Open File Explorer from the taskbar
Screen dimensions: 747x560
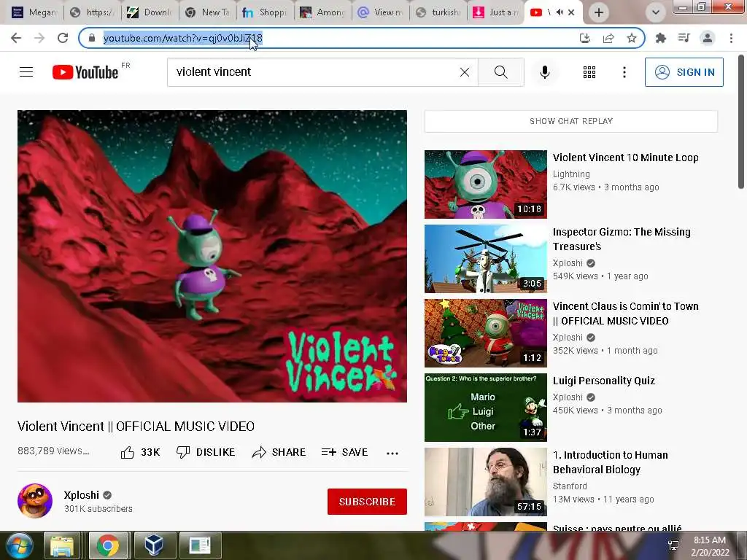click(62, 545)
